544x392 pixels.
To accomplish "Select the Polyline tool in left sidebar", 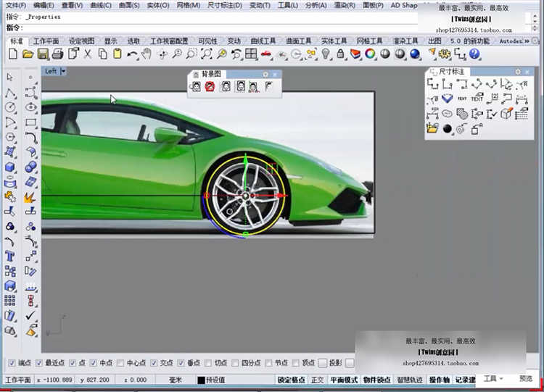I will [x=10, y=93].
